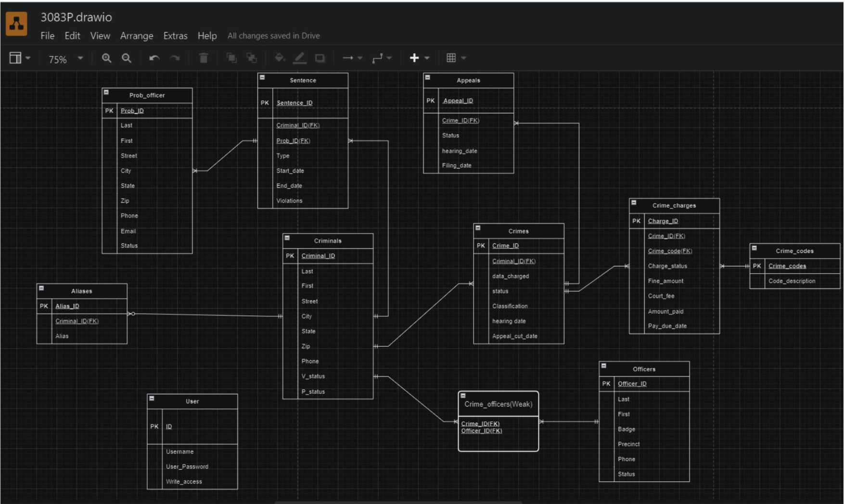Click the undo arrow icon
This screenshot has width=845, height=504.
pyautogui.click(x=154, y=58)
